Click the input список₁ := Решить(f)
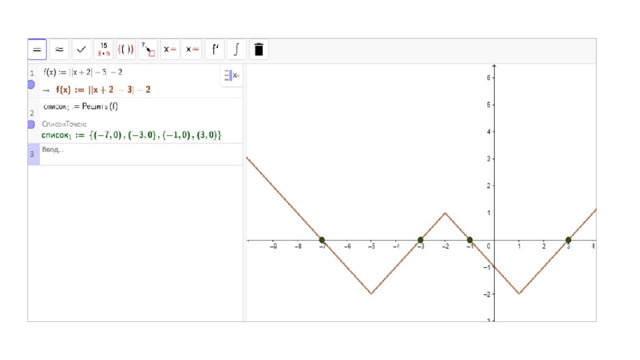640x360 pixels. (x=80, y=107)
